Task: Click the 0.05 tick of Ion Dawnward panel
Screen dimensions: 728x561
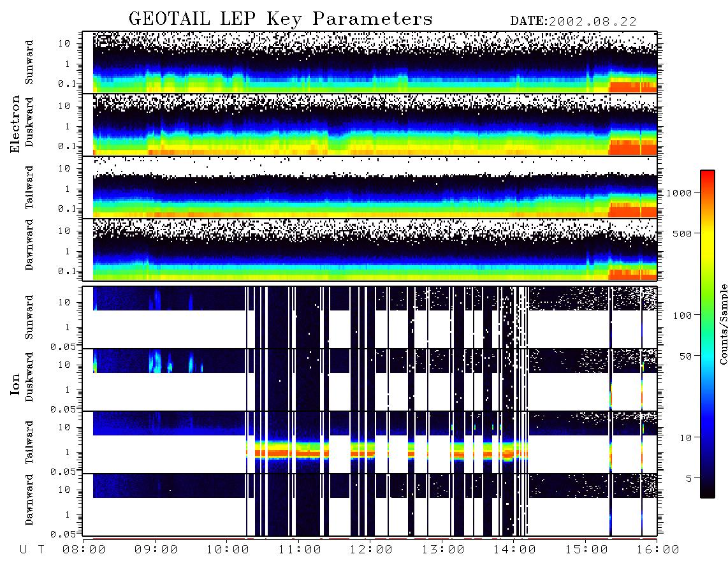Action: click(63, 534)
